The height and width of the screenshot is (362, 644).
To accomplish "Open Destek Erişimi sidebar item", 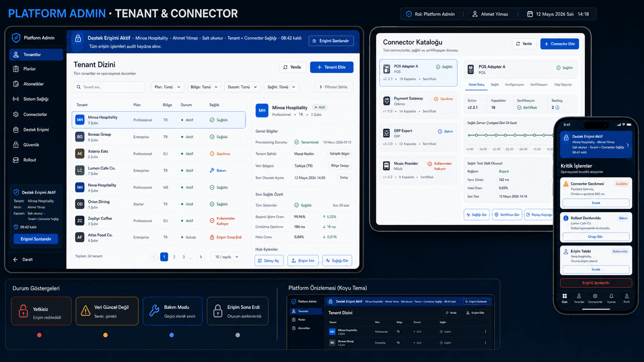I will tap(36, 130).
